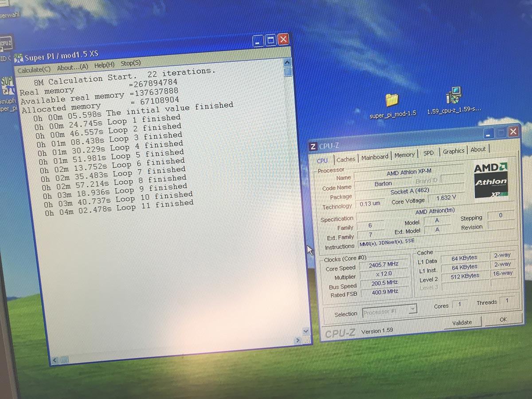Open the About...(A) menu in Super PI
This screenshot has width=532, height=399.
coord(73,67)
